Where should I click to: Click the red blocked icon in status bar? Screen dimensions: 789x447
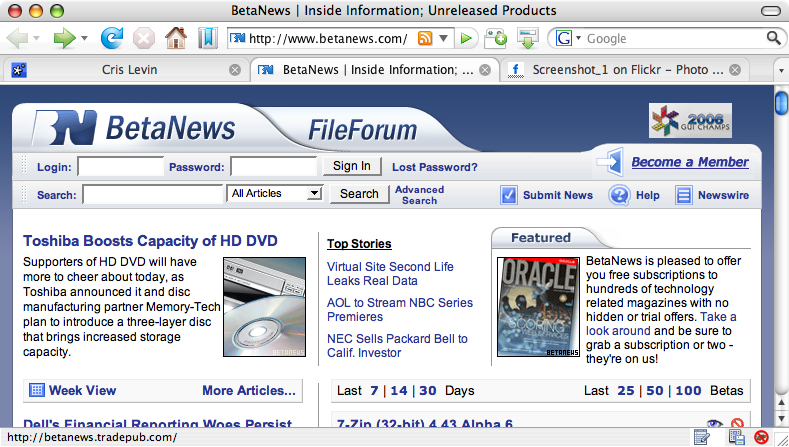(x=761, y=437)
